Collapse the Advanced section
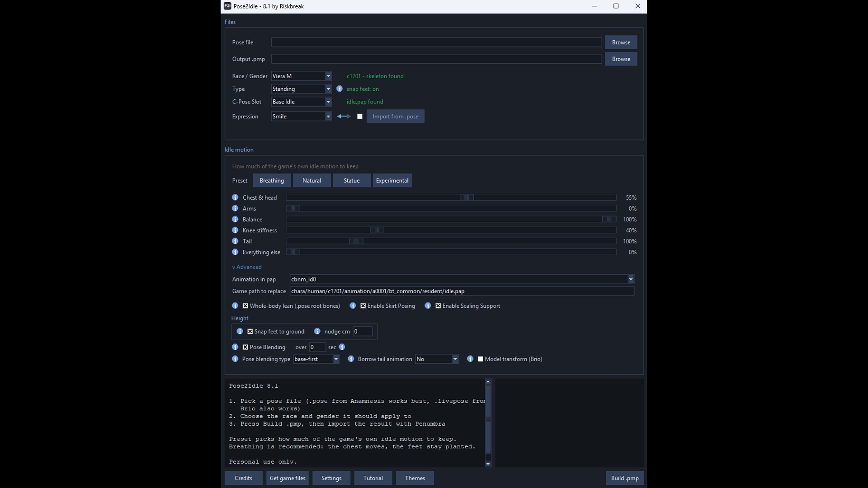868x488 pixels. (x=247, y=267)
